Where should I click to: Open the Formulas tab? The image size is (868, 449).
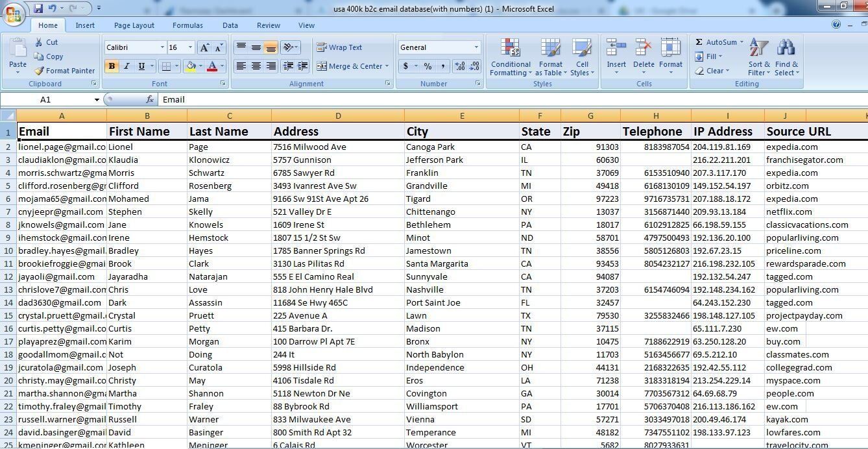187,25
